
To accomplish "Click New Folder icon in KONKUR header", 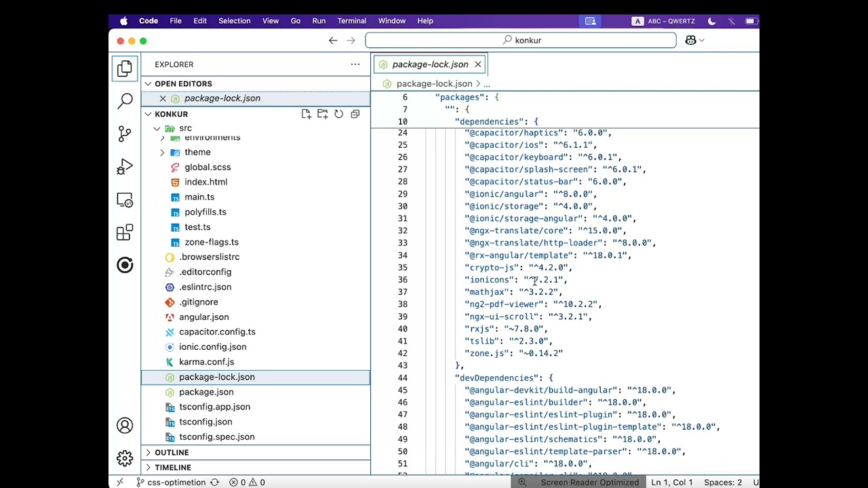I will pyautogui.click(x=322, y=114).
